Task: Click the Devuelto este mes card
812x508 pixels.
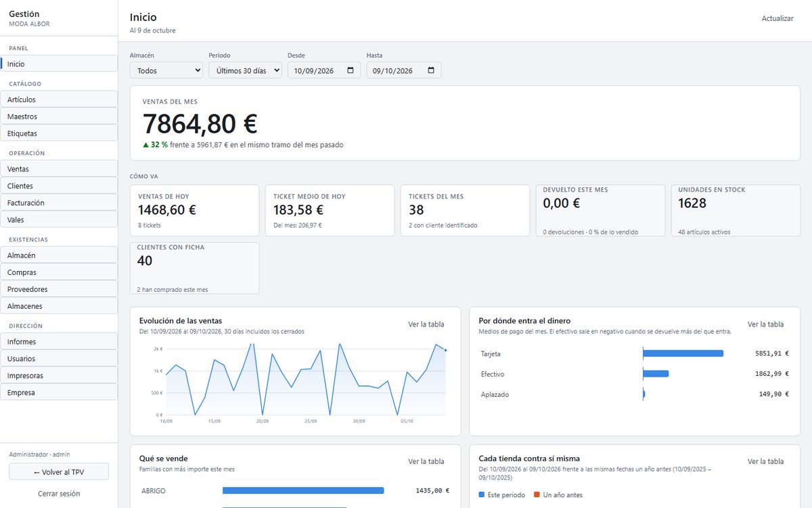Action: [600, 211]
